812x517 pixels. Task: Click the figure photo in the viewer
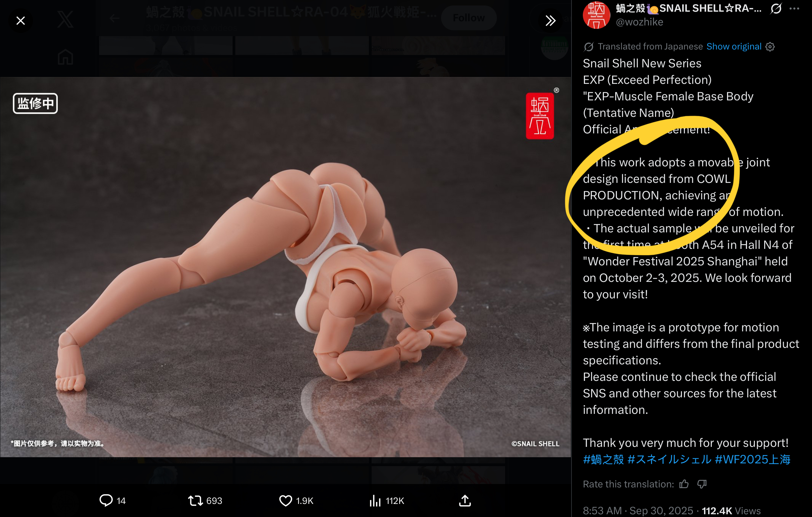(286, 267)
